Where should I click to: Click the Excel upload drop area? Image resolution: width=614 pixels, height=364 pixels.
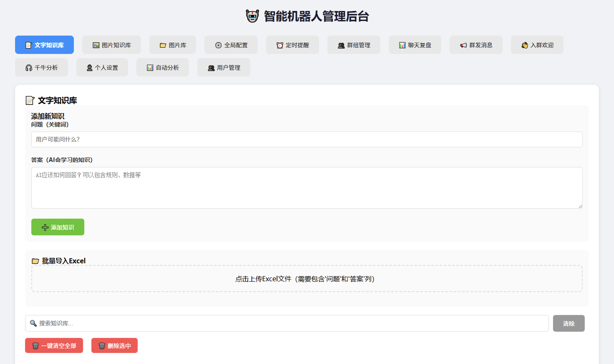307,278
